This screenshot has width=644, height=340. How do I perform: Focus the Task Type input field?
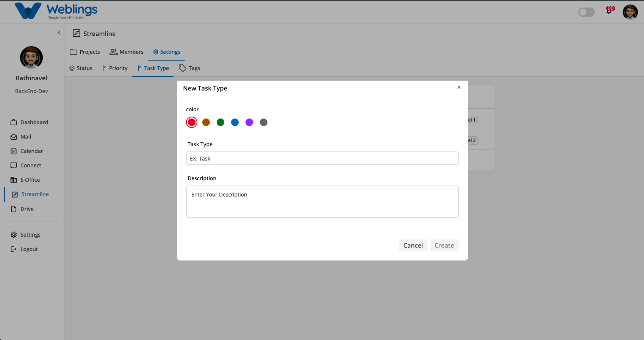click(x=322, y=158)
